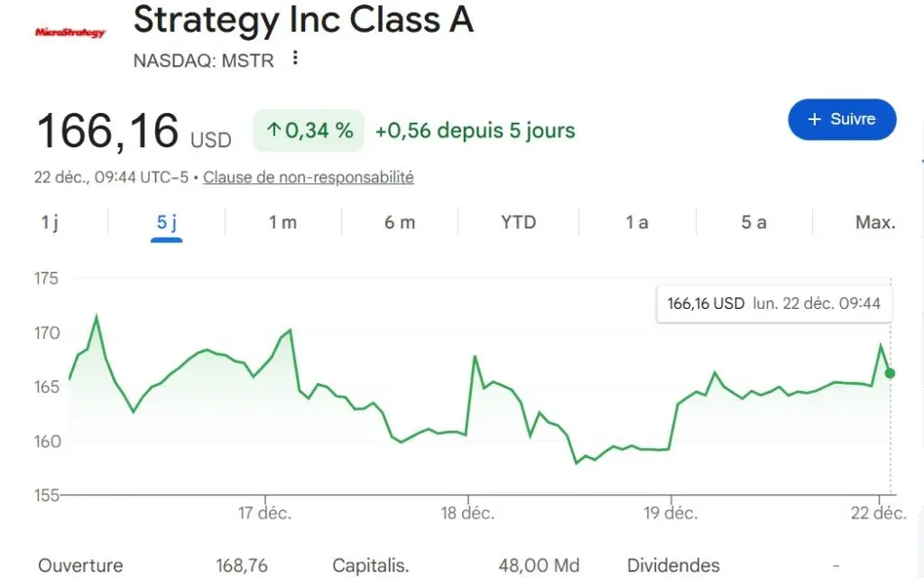Click the green current price dot on chart
The height and width of the screenshot is (578, 924).
tap(890, 373)
